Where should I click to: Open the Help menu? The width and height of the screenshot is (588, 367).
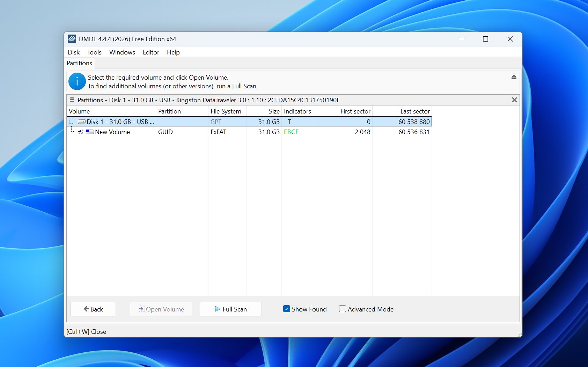tap(173, 52)
